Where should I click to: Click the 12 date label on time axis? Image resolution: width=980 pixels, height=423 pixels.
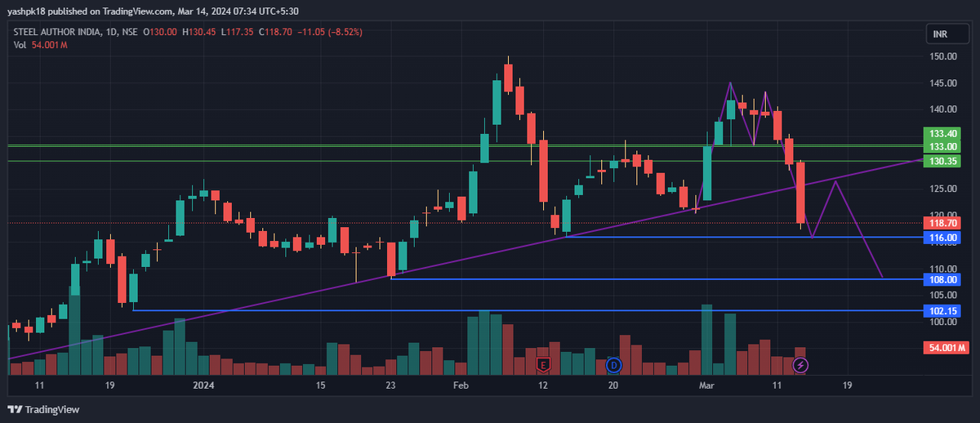pyautogui.click(x=542, y=385)
